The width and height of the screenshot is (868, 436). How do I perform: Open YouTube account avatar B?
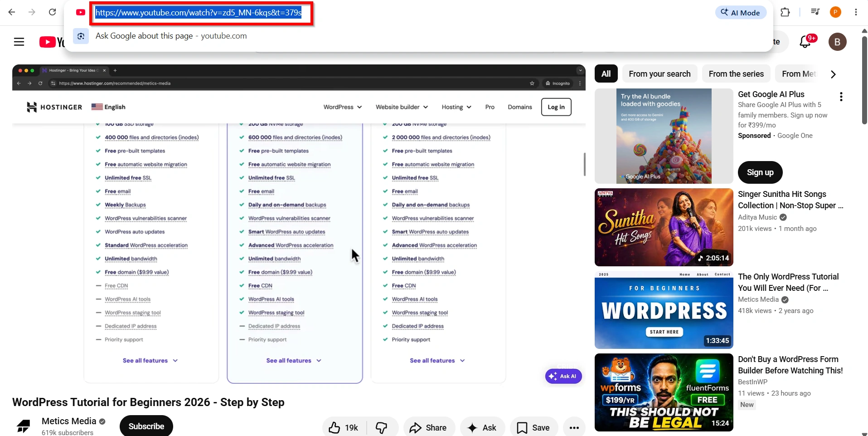[x=837, y=42]
